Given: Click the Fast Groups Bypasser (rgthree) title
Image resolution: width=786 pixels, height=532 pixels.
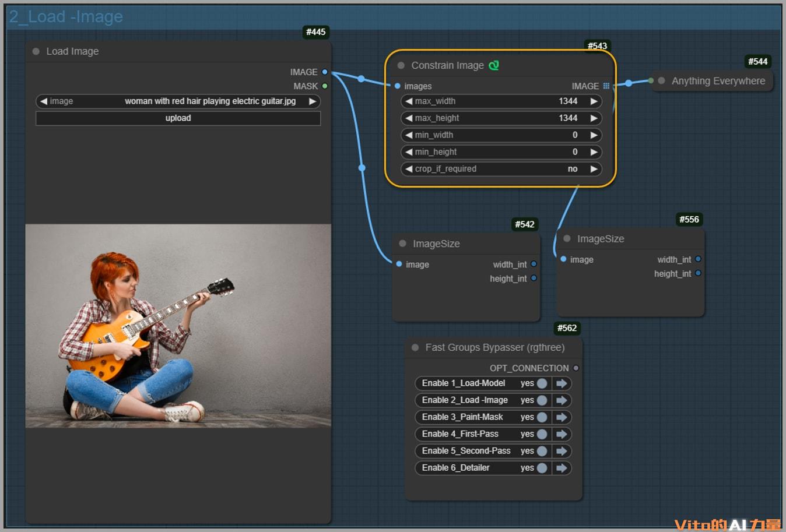Looking at the screenshot, I should 495,347.
